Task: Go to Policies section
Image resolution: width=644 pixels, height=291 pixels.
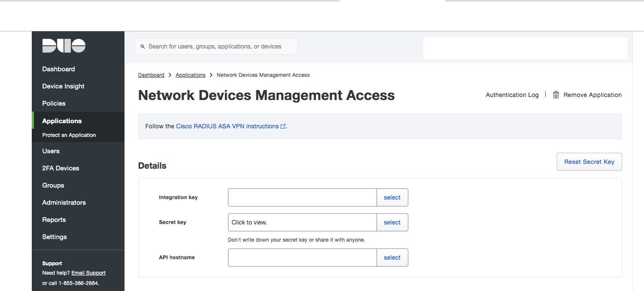Action: [54, 103]
